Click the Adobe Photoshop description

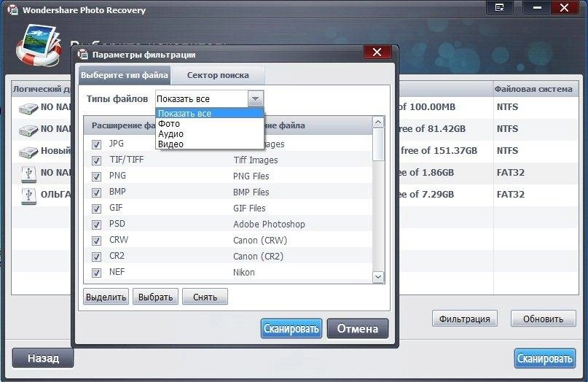pos(269,225)
